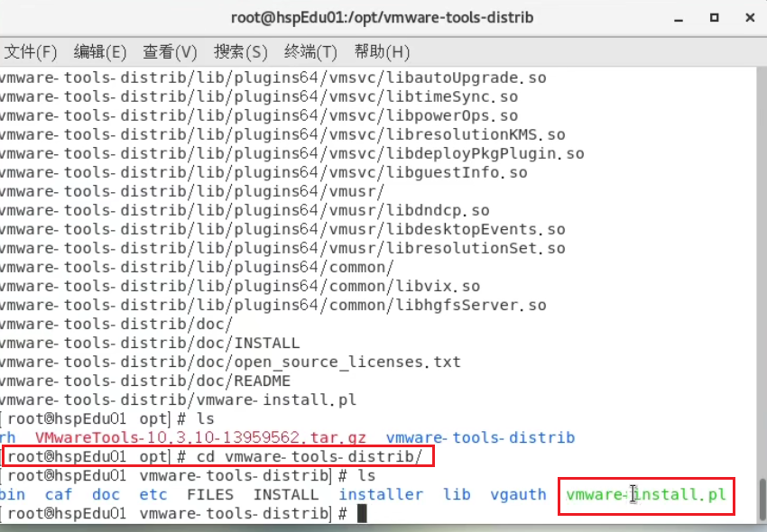This screenshot has width=767, height=532.
Task: Click the installer directory name
Action: (x=381, y=494)
